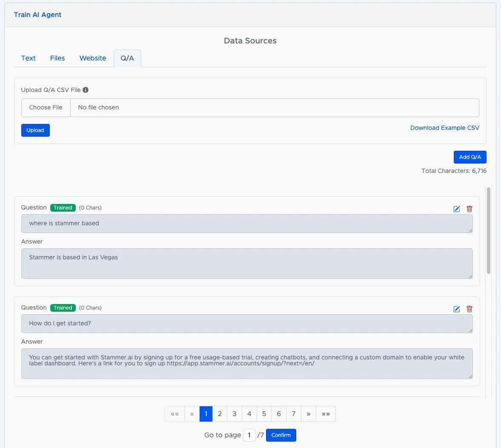Advance to the next page arrow
Screen dimensions: 501x448
point(309,414)
